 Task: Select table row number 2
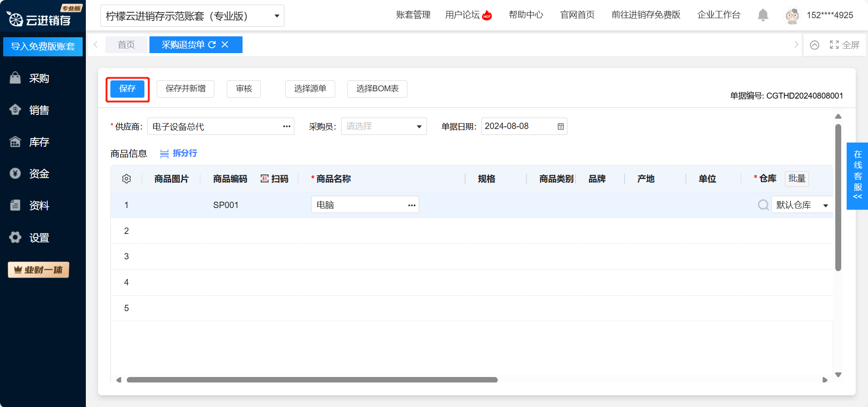point(126,231)
